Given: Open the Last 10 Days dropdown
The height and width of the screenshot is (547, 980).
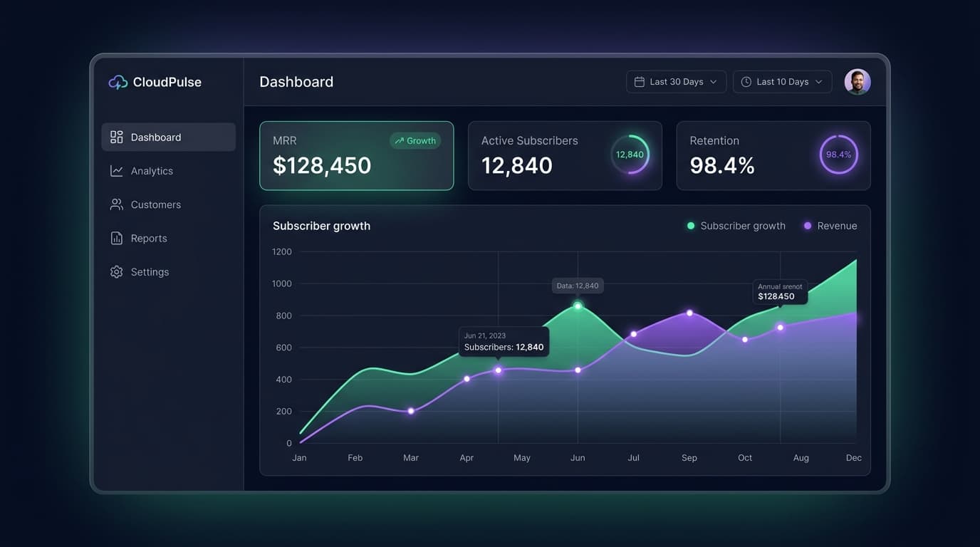Looking at the screenshot, I should coord(782,82).
